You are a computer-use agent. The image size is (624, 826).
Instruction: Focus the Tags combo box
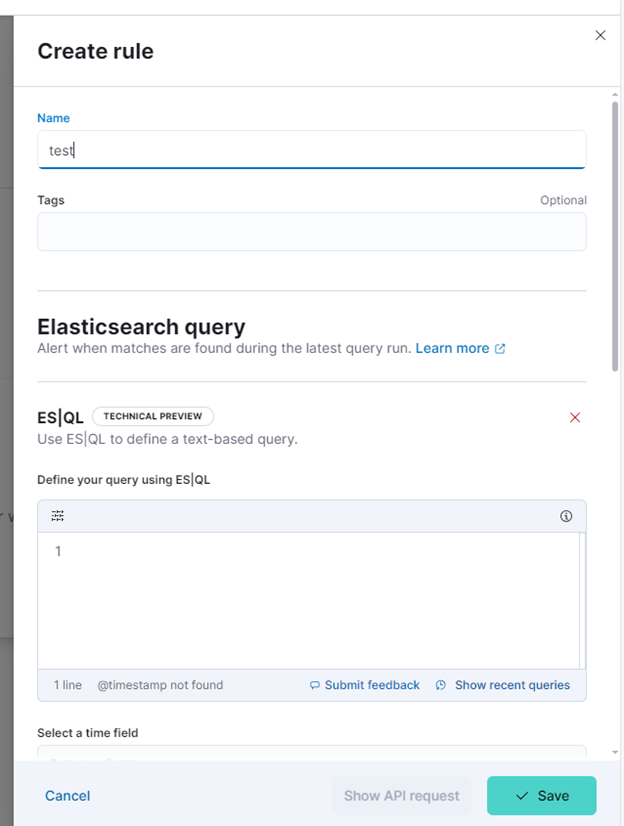[312, 232]
